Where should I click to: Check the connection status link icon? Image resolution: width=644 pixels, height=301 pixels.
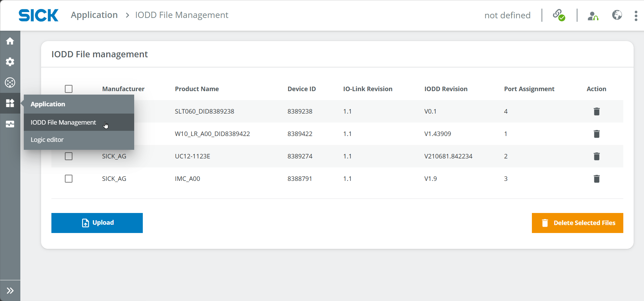click(559, 15)
